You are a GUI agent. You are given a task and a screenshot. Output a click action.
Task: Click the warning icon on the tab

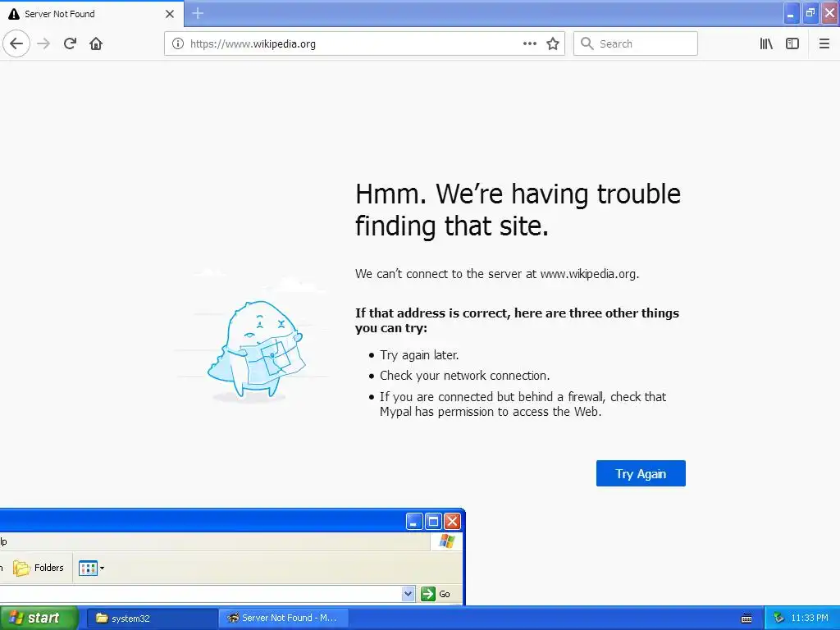pyautogui.click(x=14, y=14)
